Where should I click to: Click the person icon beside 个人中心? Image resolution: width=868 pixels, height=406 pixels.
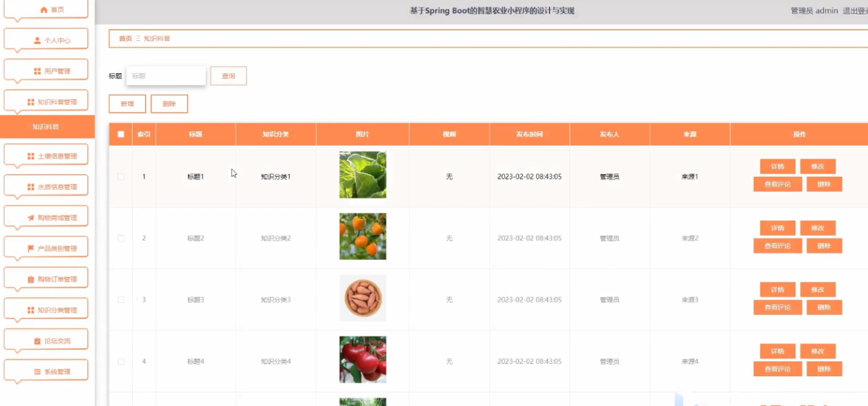click(x=38, y=40)
